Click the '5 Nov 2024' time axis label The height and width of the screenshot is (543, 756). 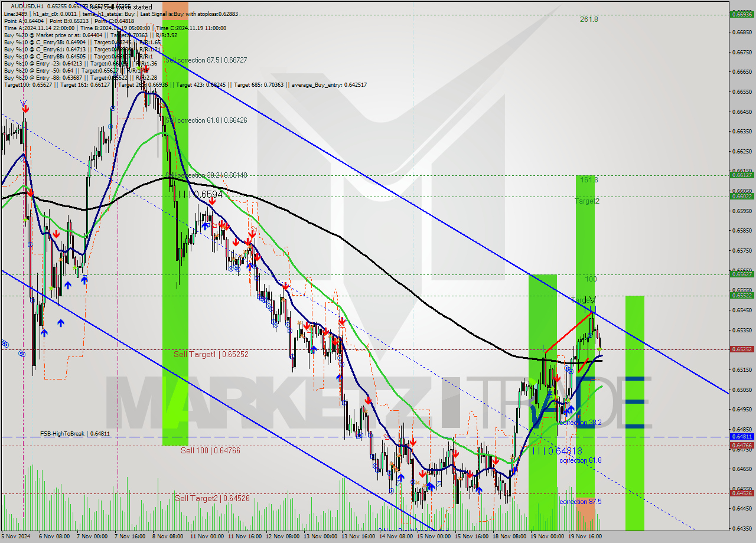pos(16,537)
